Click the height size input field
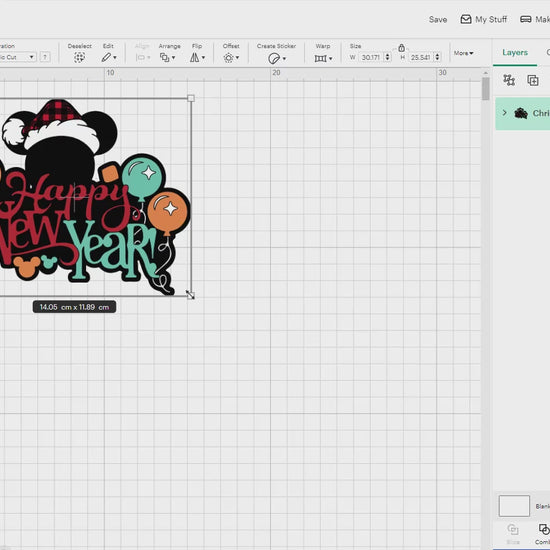Screen dimensions: 550x550 point(421,57)
